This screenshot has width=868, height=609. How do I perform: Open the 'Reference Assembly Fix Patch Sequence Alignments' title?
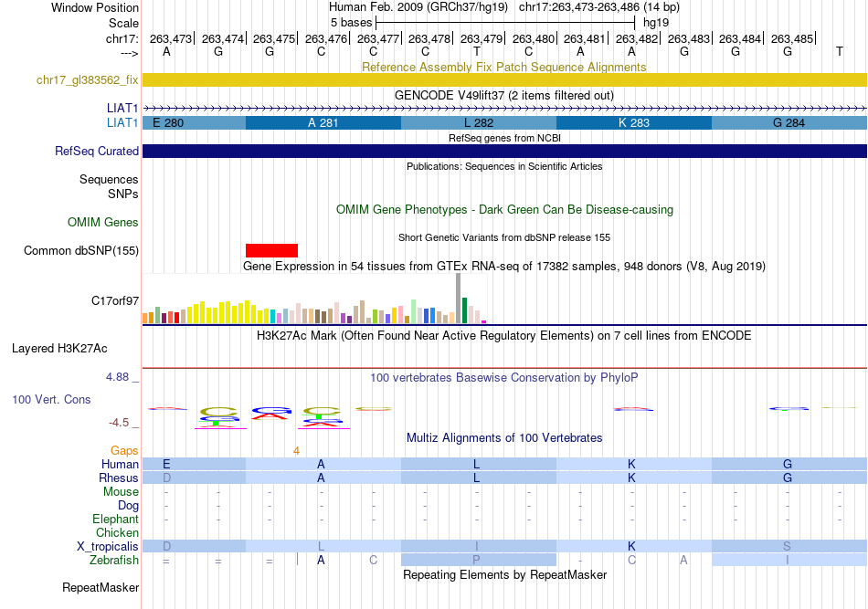click(504, 67)
